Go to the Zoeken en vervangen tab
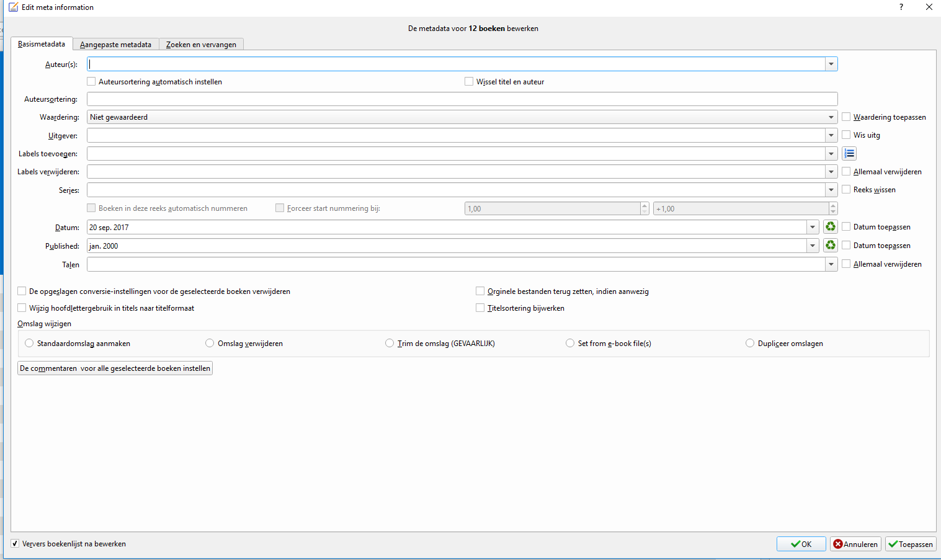 201,45
